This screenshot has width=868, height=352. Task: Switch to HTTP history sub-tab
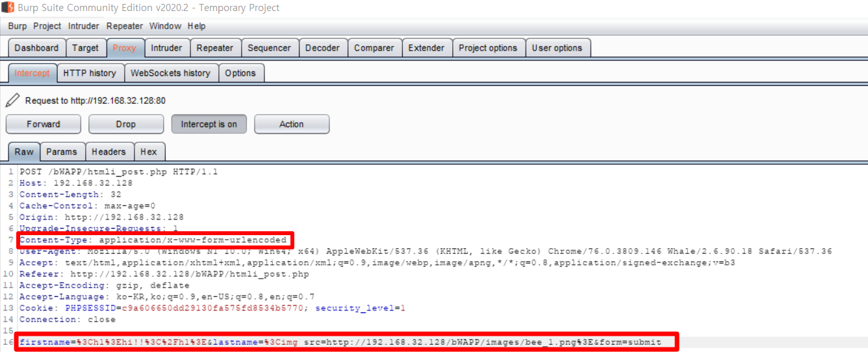tap(90, 73)
